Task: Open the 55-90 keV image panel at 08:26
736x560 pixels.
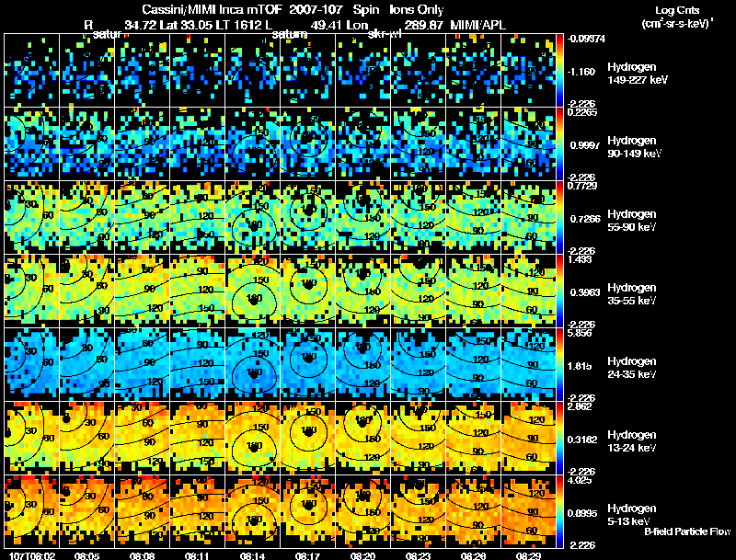Action: [473, 217]
